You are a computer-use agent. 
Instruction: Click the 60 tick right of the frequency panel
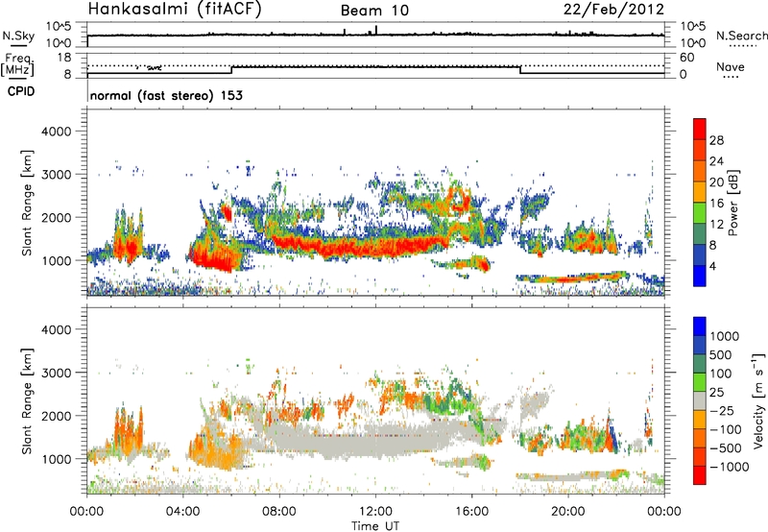point(686,58)
